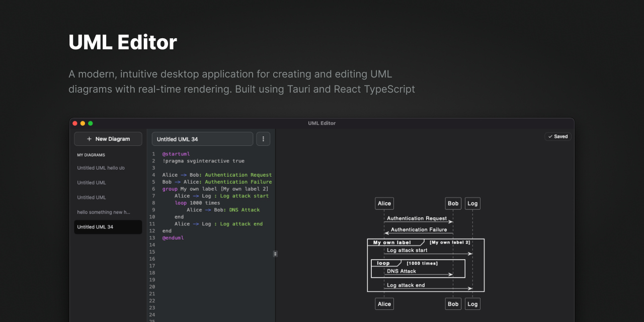Click the bottom Bob participant box
644x322 pixels.
(453, 304)
